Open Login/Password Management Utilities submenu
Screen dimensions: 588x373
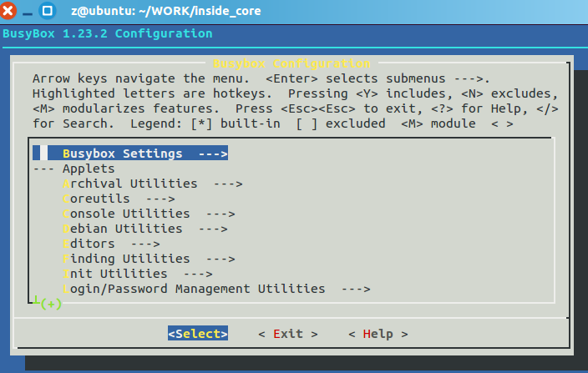pyautogui.click(x=216, y=289)
